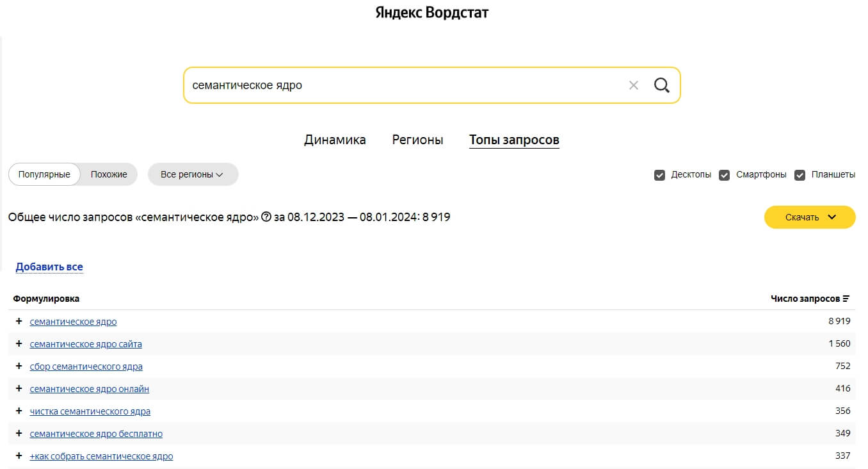
Task: Add '+как собрать семантическое ядро' with its plus icon
Action: (x=19, y=456)
